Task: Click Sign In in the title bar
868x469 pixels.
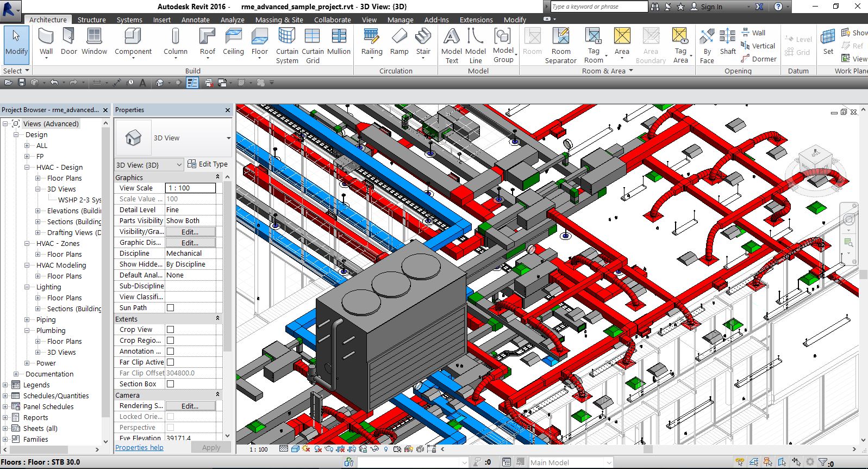Action: [x=707, y=7]
